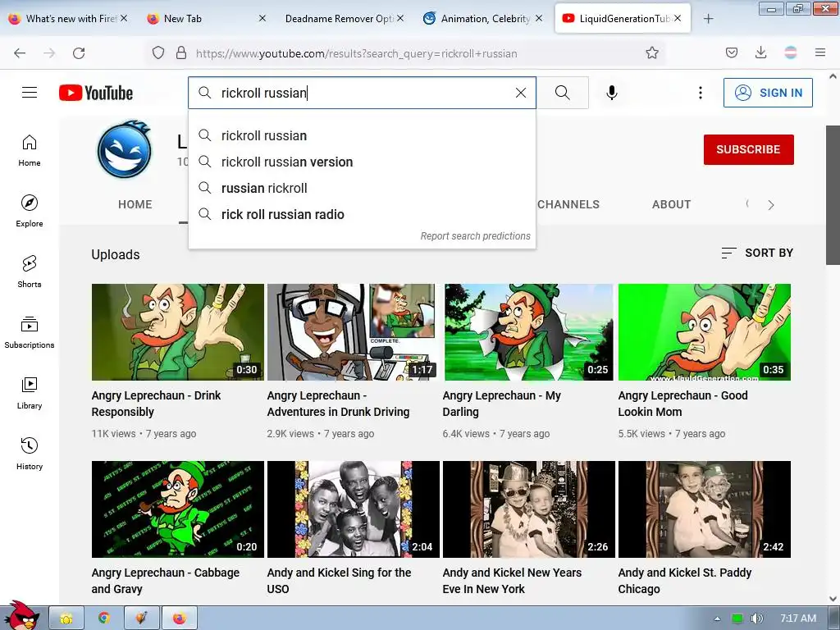The image size is (840, 630).
Task: Open the Deadname Remover extension icon
Action: coord(791,52)
